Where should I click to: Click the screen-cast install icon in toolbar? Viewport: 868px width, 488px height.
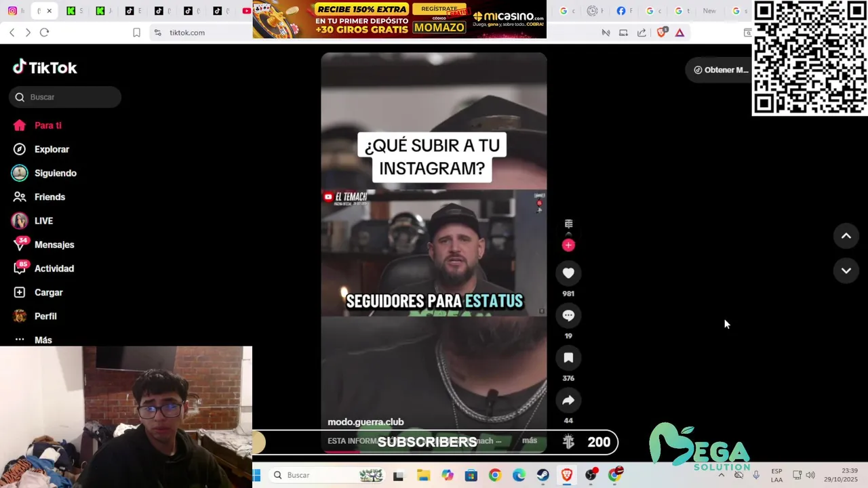click(x=623, y=33)
